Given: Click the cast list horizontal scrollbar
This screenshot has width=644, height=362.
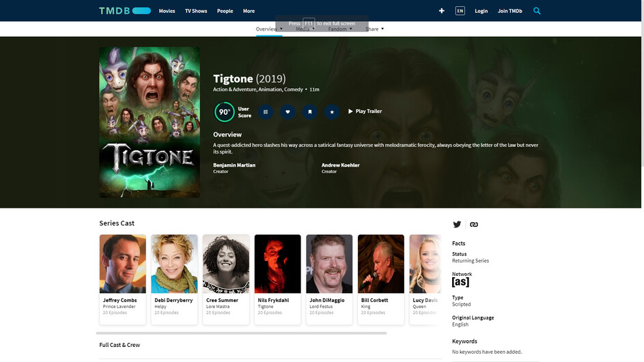Looking at the screenshot, I should point(241,333).
